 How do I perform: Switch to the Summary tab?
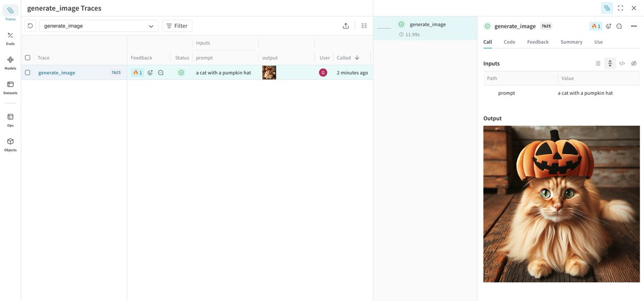pyautogui.click(x=571, y=42)
